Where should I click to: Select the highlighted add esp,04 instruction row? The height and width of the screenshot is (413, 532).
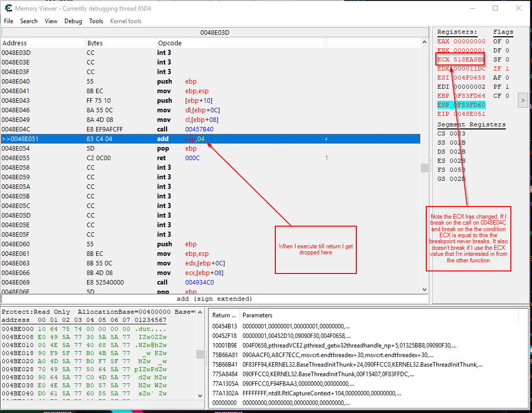(x=210, y=139)
